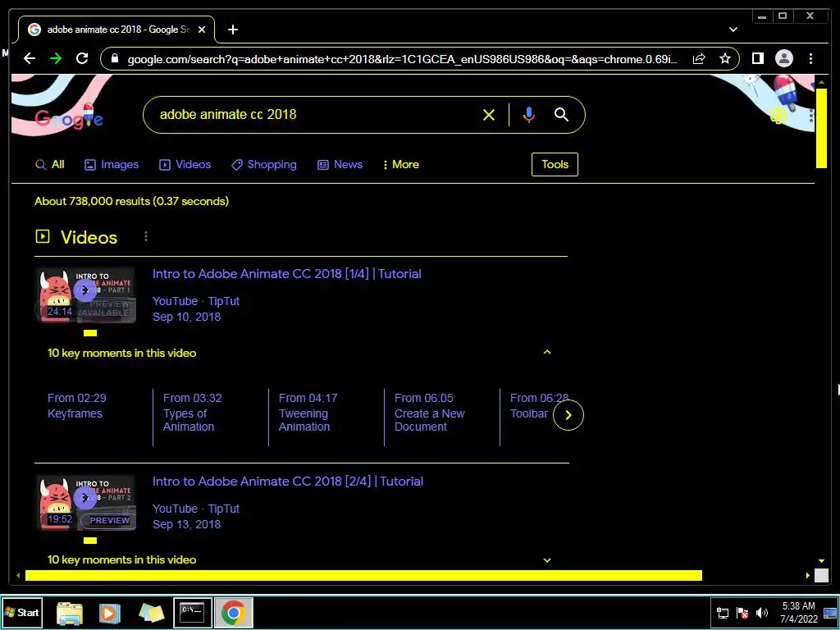The image size is (840, 630).
Task: Click the yellow vertical scrollbar thumb
Action: point(821,129)
